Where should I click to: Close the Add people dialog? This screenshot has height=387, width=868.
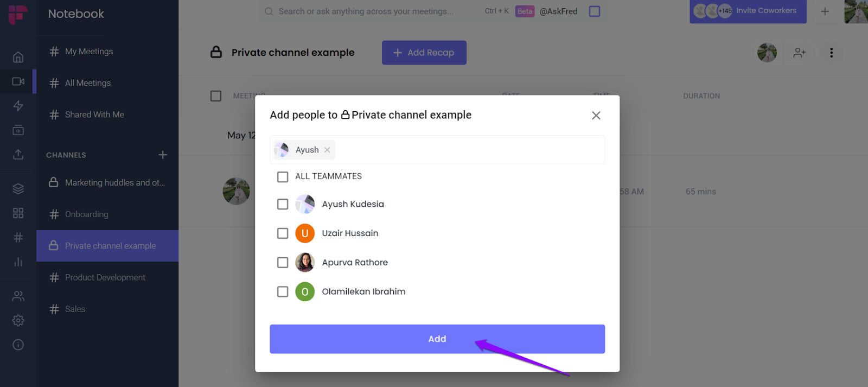click(x=596, y=116)
